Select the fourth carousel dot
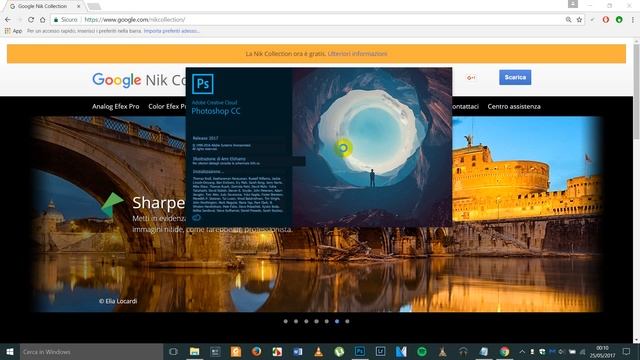 click(316, 321)
